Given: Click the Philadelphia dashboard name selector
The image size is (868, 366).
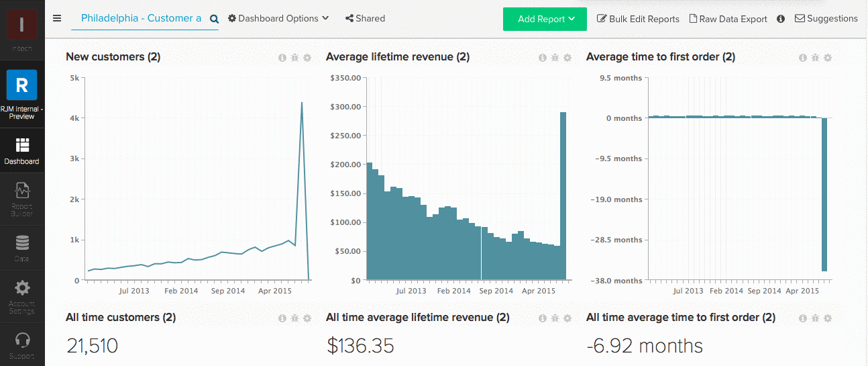Looking at the screenshot, I should (141, 19).
